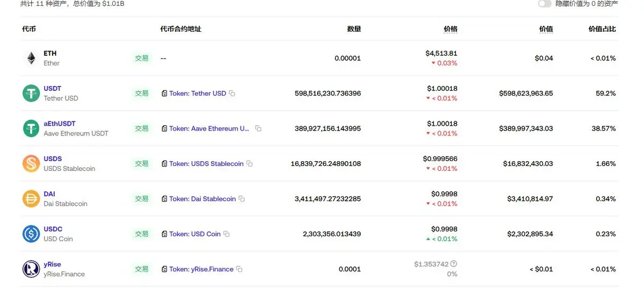Click the 交易 button for yRise
Viewport: 644px width, 290px height.
(142, 269)
